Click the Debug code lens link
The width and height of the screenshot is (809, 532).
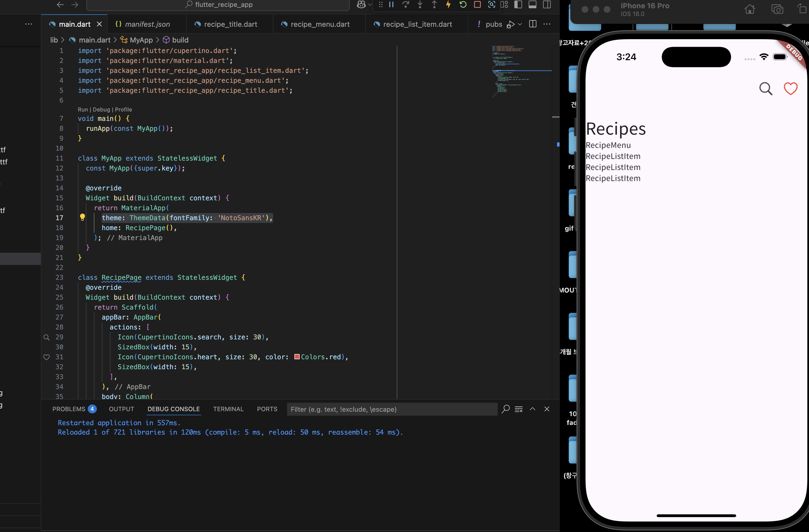pos(101,110)
